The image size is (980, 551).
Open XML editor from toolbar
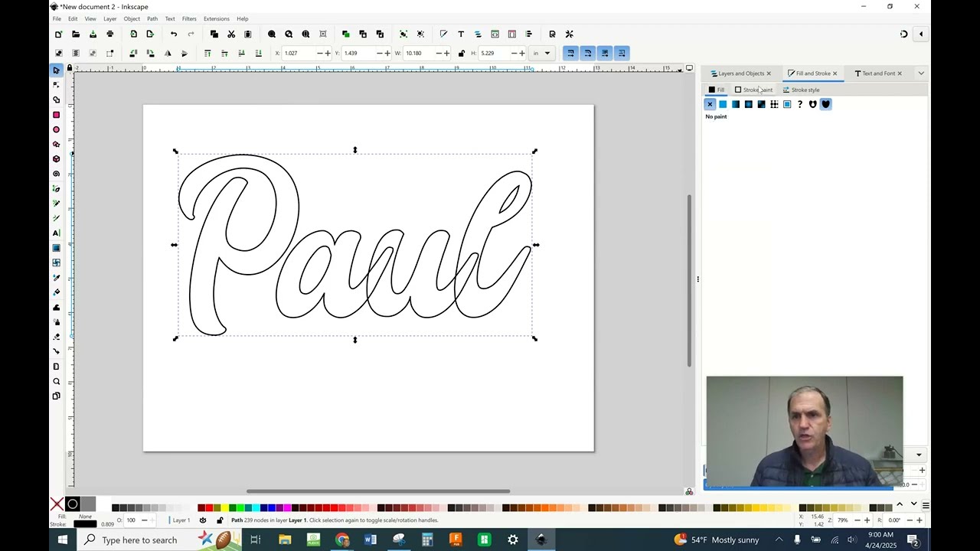click(x=495, y=34)
